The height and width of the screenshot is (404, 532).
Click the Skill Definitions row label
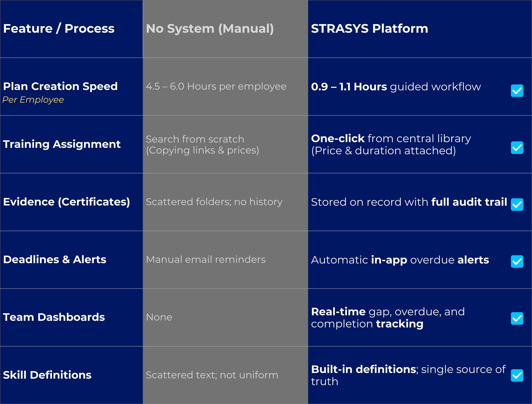tap(47, 375)
